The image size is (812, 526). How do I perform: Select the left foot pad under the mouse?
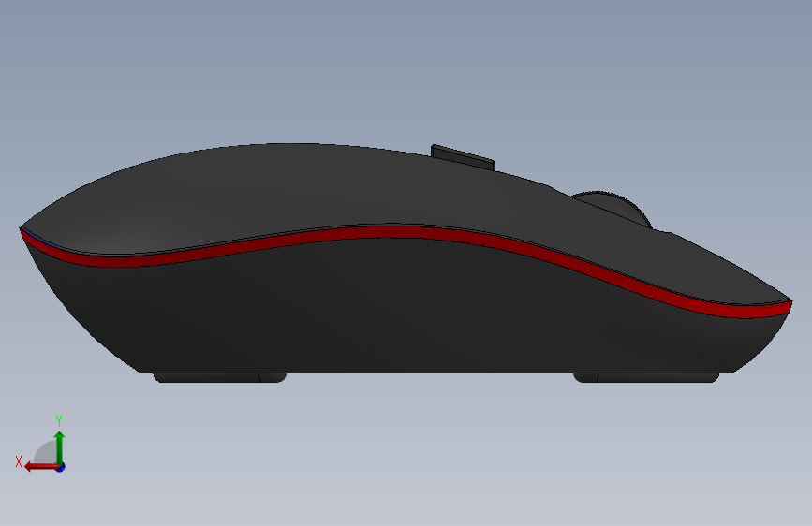tap(220, 377)
